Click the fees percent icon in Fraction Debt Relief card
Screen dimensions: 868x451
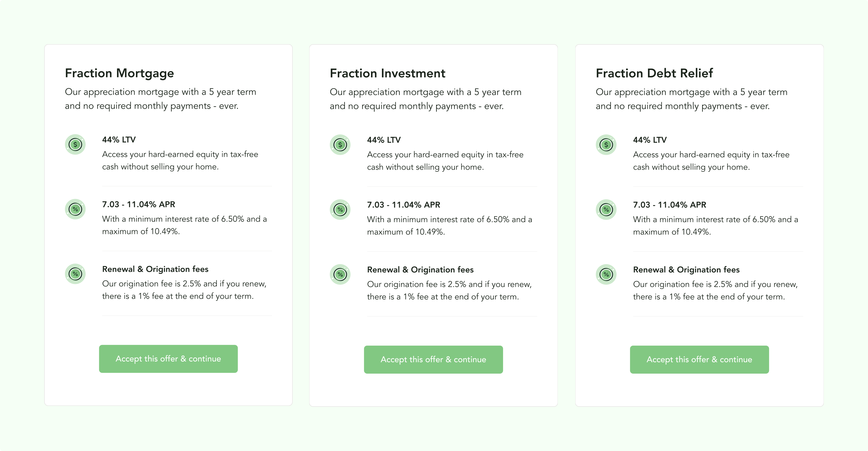[606, 275]
